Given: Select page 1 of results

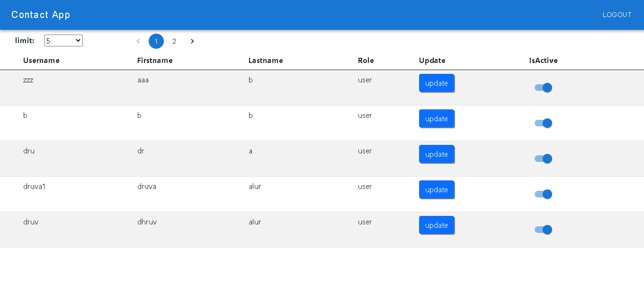Looking at the screenshot, I should (156, 41).
